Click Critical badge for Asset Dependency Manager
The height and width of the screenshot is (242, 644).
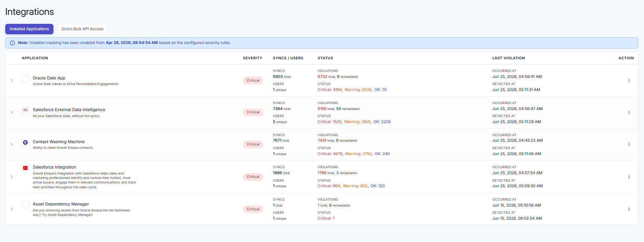(253, 209)
